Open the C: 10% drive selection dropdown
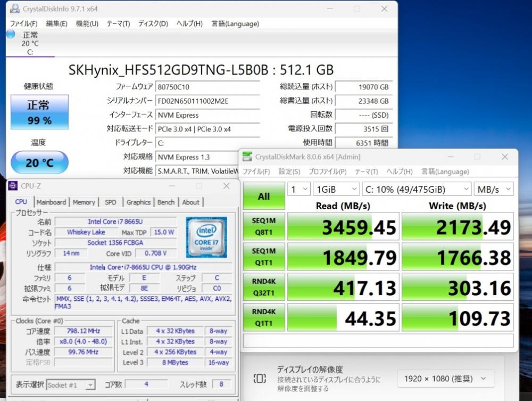The width and height of the screenshot is (532, 401). click(417, 189)
